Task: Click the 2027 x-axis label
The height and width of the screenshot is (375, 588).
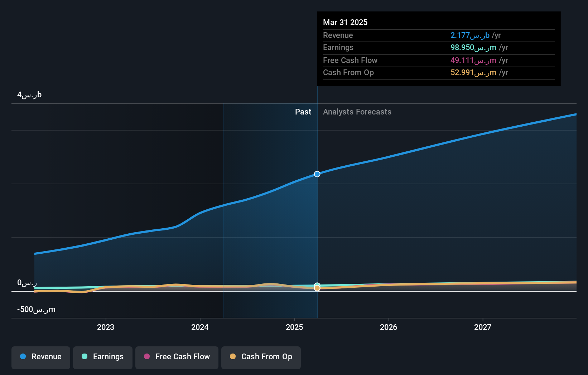Action: (483, 327)
